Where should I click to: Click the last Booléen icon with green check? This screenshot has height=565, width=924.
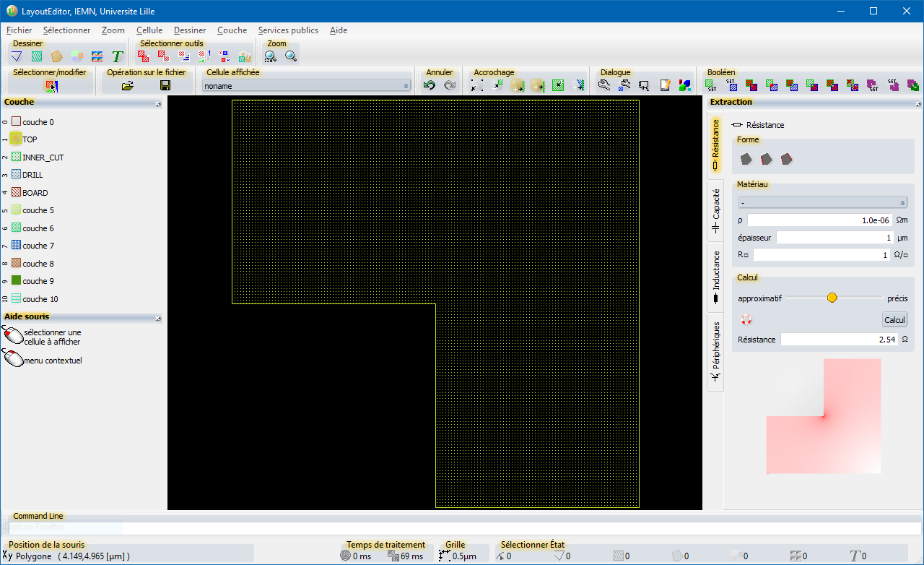913,85
